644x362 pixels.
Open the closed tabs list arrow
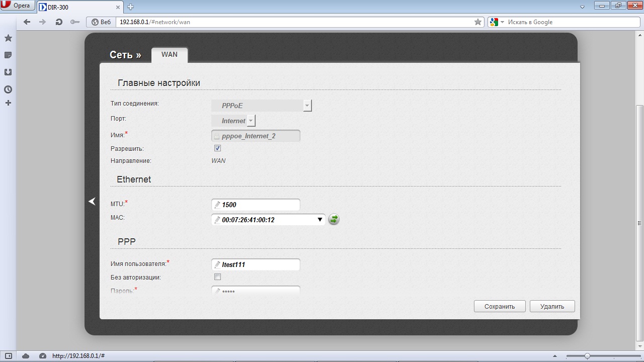click(x=583, y=7)
